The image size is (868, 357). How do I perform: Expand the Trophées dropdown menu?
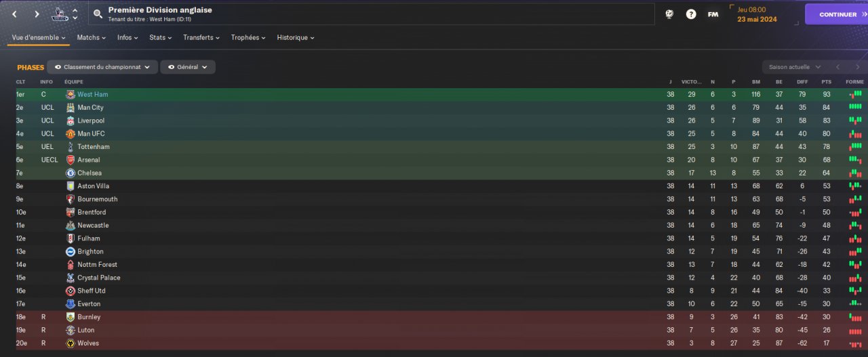(248, 38)
